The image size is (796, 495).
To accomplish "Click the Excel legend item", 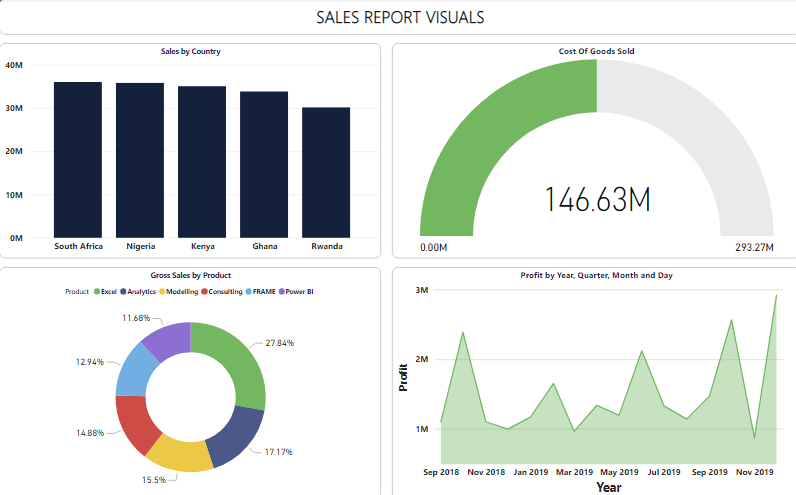I will (108, 291).
